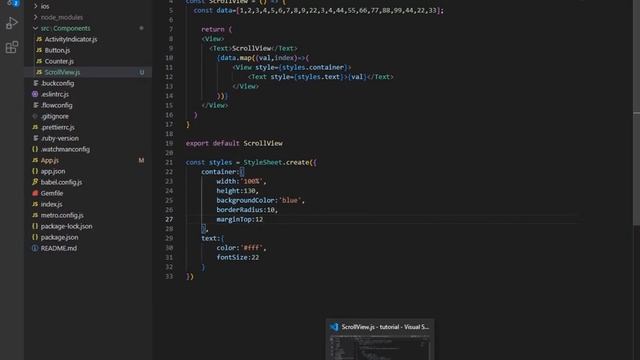Viewport: 640px width, 360px height.
Task: Click line number 19 in the gutter
Action: 169,143
